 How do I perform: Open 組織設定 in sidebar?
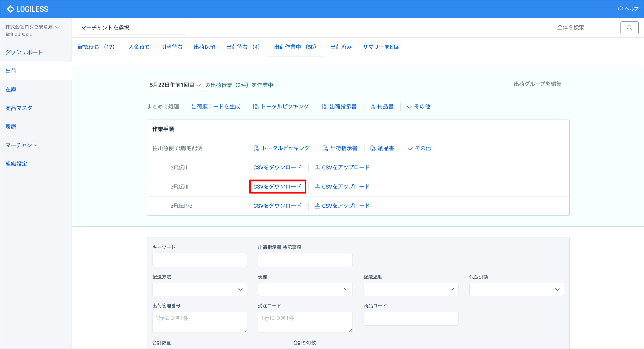click(36, 164)
